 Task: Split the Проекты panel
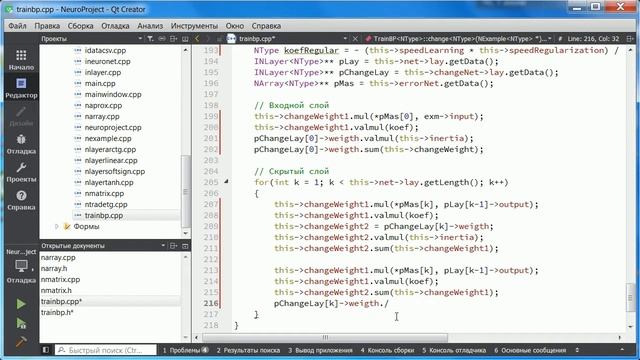[173, 39]
